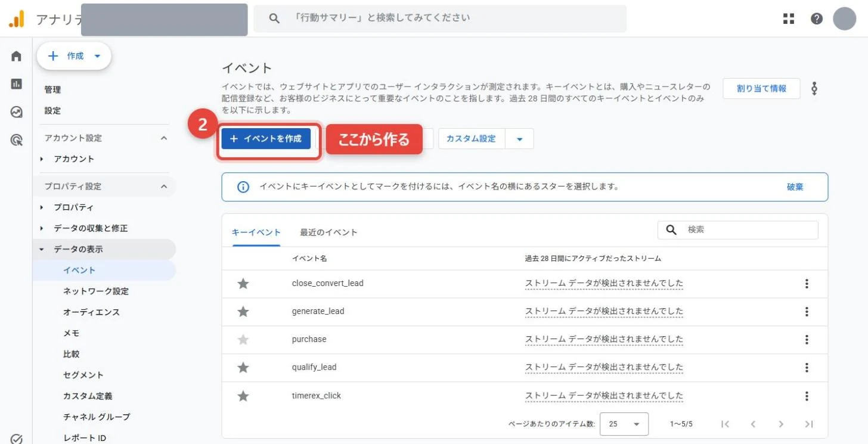Toggle key event star for qualify_lead

click(243, 368)
